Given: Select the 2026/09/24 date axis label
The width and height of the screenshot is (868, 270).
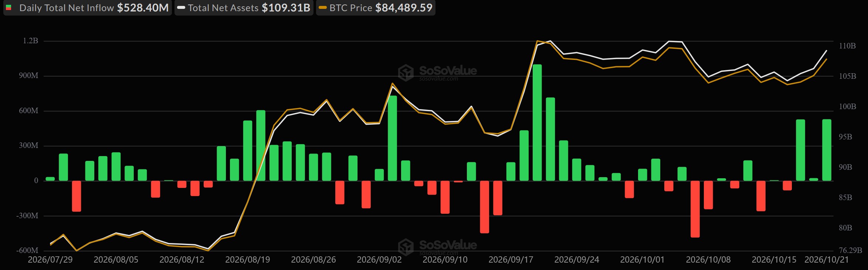Looking at the screenshot, I should 577,260.
